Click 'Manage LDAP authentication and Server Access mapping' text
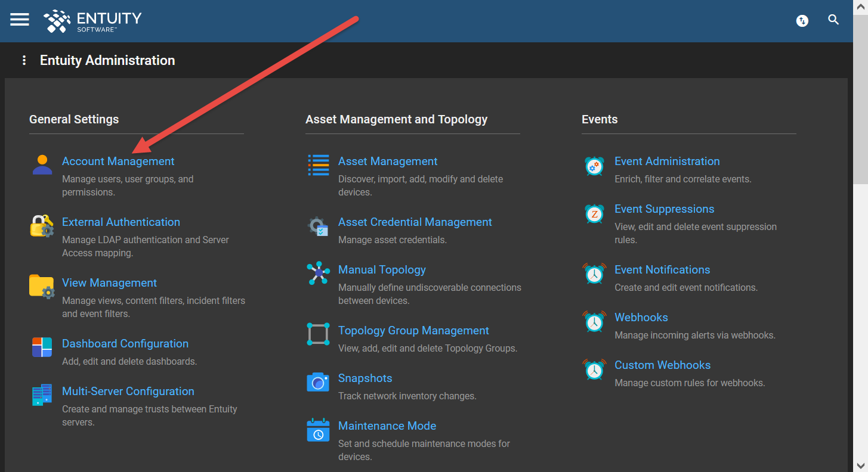Image resolution: width=868 pixels, height=472 pixels. tap(146, 246)
